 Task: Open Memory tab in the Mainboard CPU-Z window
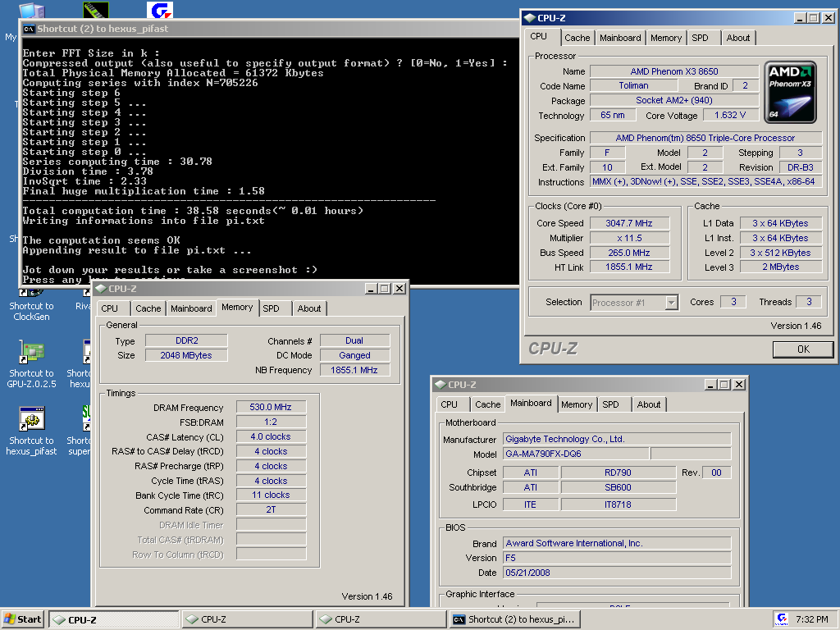[x=577, y=404]
